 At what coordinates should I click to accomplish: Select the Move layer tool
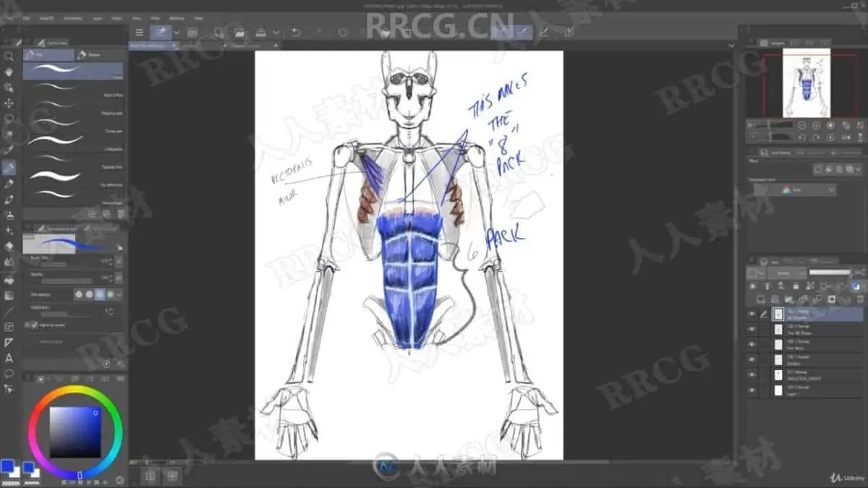pos(9,103)
